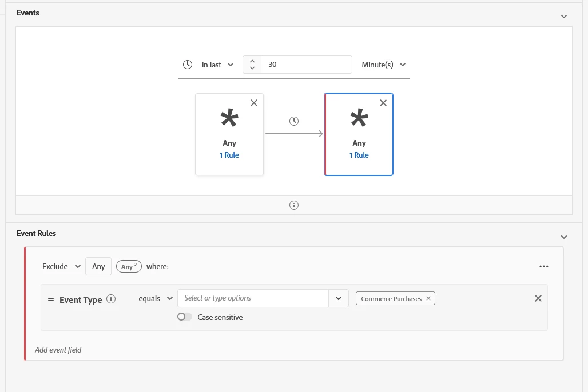This screenshot has height=392, width=588.
Task: Click the Select or type options field
Action: (x=253, y=298)
